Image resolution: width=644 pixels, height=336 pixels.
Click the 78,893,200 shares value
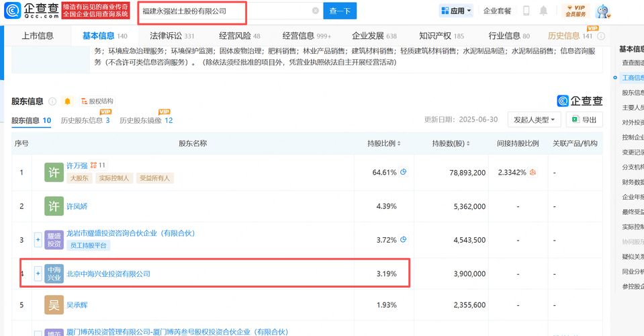pos(467,173)
